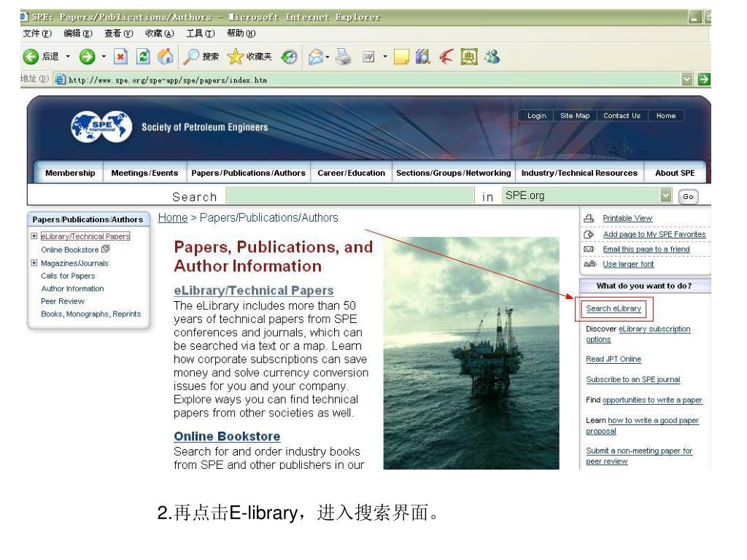Viewport: 747px width, 560px height.
Task: Click the Word edit toolbar icon
Action: pyautogui.click(x=368, y=57)
